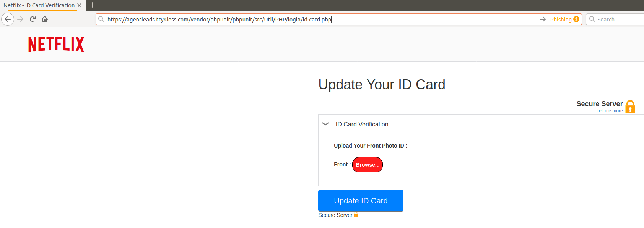Click the small padlock under Update ID Card
The height and width of the screenshot is (228, 644).
pyautogui.click(x=356, y=215)
